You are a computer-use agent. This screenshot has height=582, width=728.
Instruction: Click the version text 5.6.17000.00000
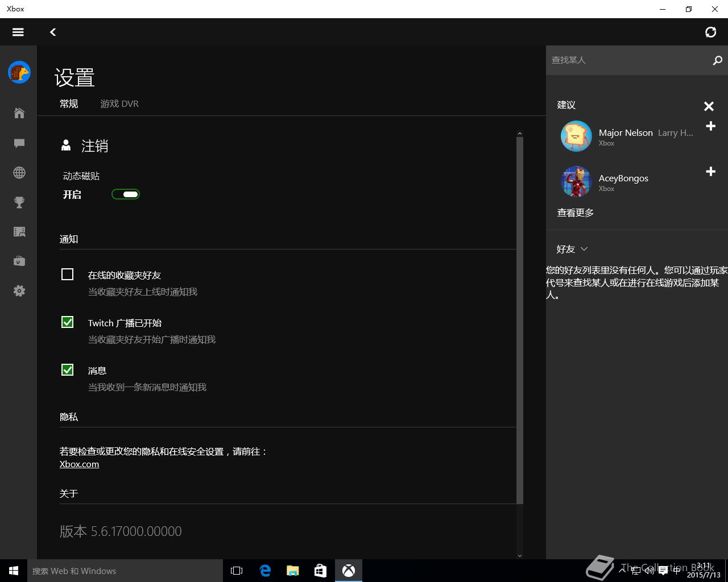(x=136, y=531)
